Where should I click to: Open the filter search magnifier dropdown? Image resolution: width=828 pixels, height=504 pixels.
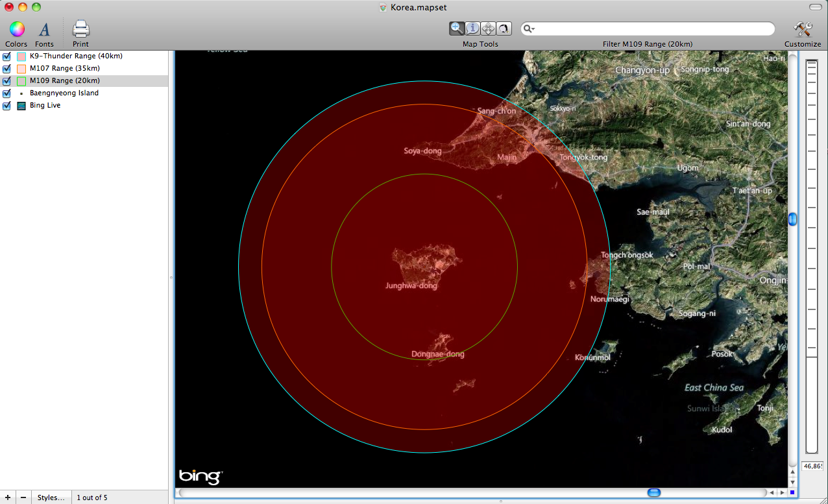point(530,29)
